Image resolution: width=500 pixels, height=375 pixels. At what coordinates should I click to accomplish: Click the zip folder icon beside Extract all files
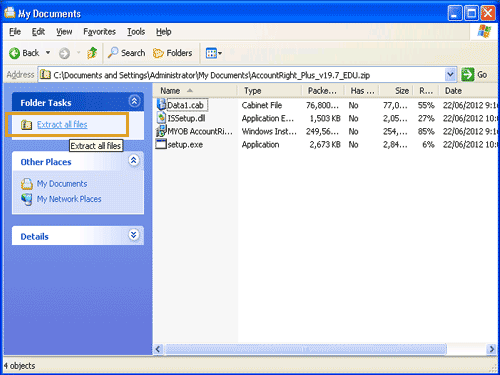(x=26, y=125)
